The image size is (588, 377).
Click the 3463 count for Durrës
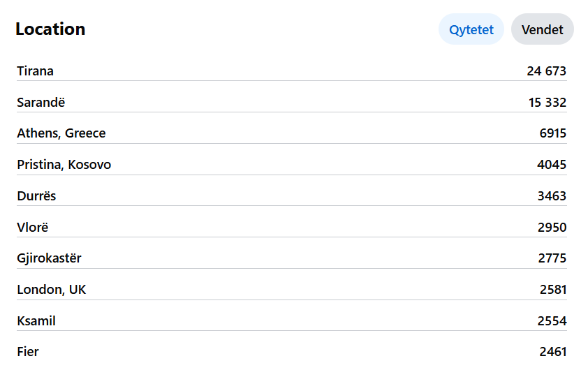pyautogui.click(x=552, y=196)
